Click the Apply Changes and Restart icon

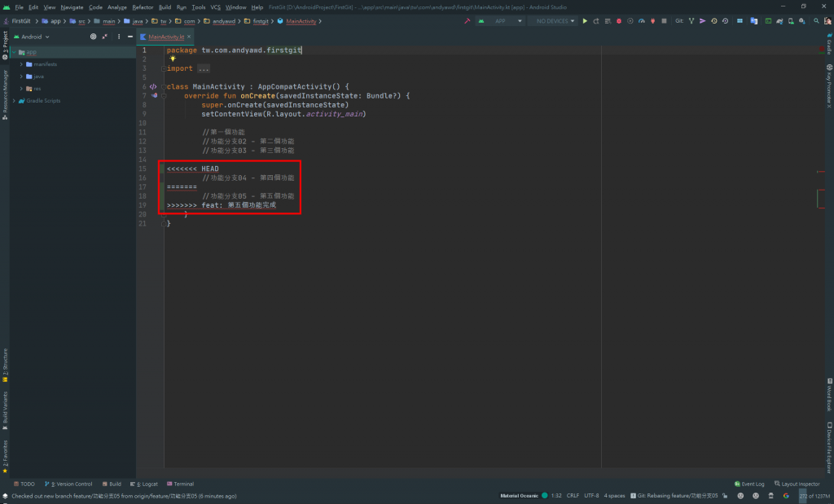pos(596,21)
